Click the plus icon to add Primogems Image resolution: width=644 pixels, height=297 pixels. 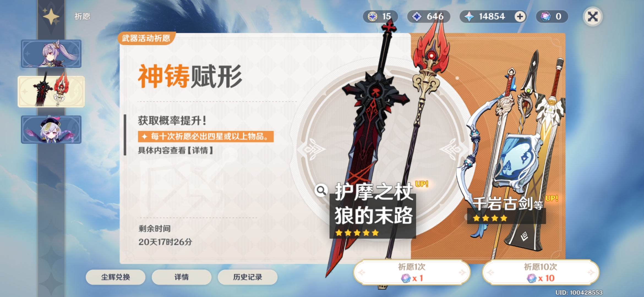pos(520,16)
